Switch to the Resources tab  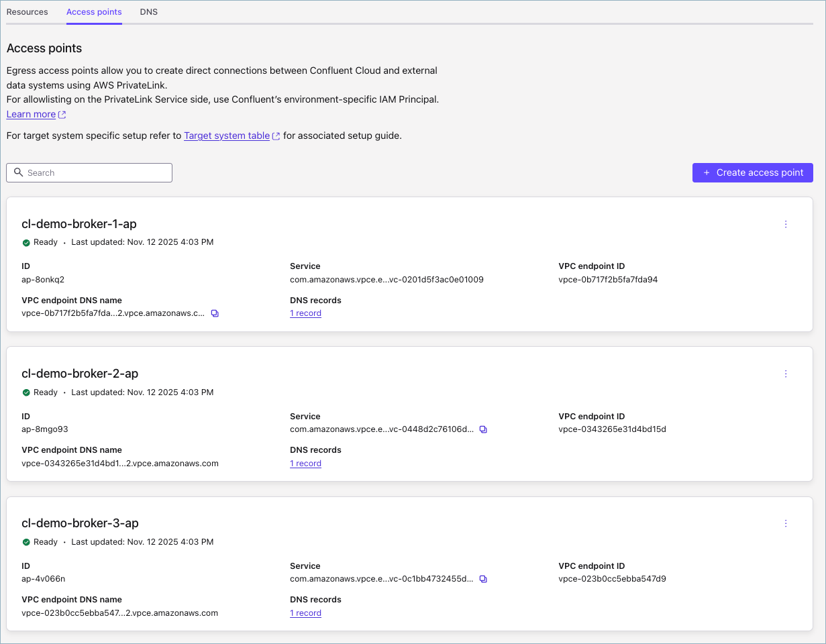[x=27, y=11]
